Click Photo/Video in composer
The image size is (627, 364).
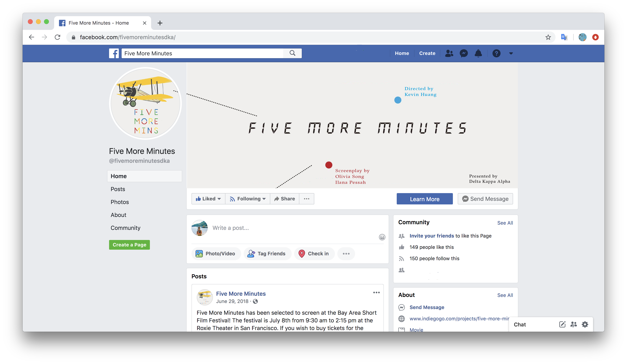click(x=216, y=254)
